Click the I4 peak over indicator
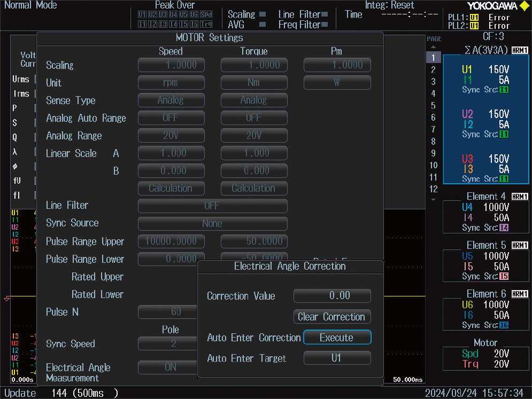The image size is (532, 399). point(173,24)
